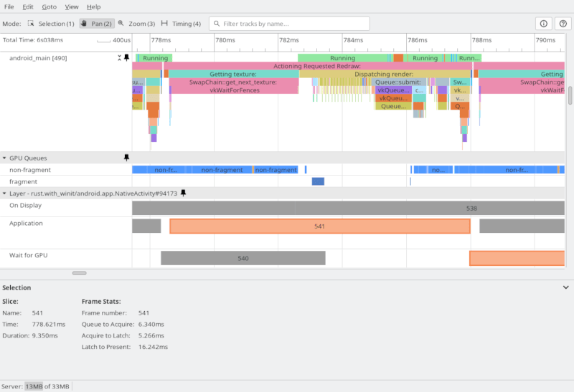Click the Total Time 6s038ms text
This screenshot has width=574, height=392.
click(33, 40)
